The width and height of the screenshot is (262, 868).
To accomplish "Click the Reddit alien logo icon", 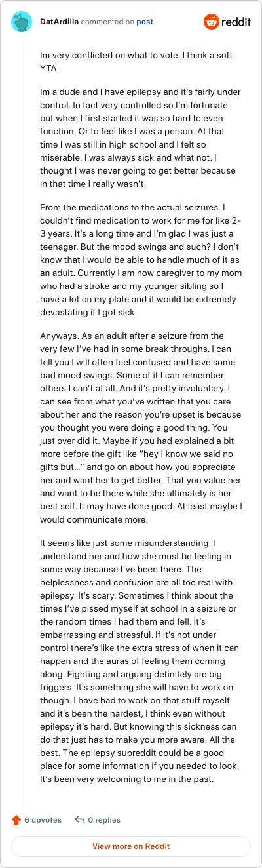I will click(x=212, y=22).
